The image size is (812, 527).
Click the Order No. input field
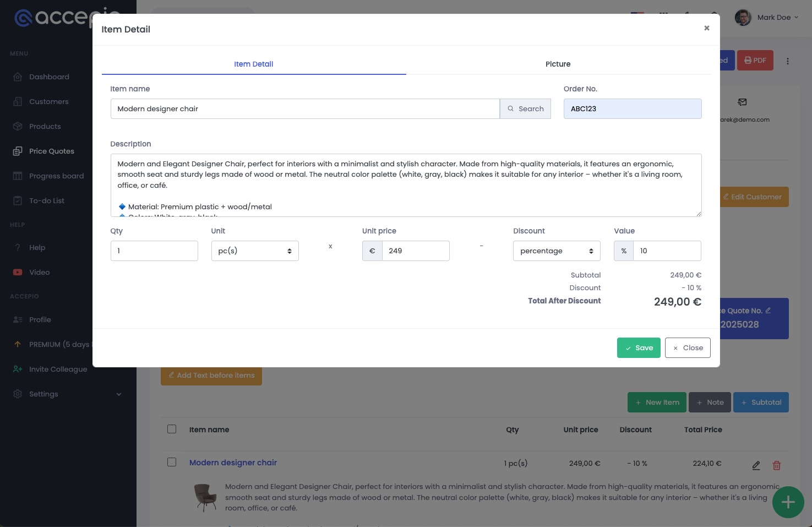(632, 108)
